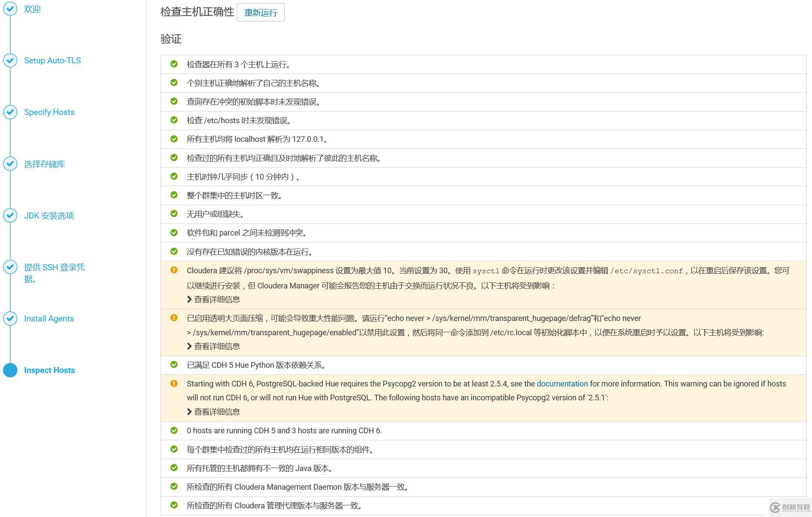812x517 pixels.
Task: Click green check icon for 个别主机正确地解析了自己的主机名称
Action: pos(174,82)
